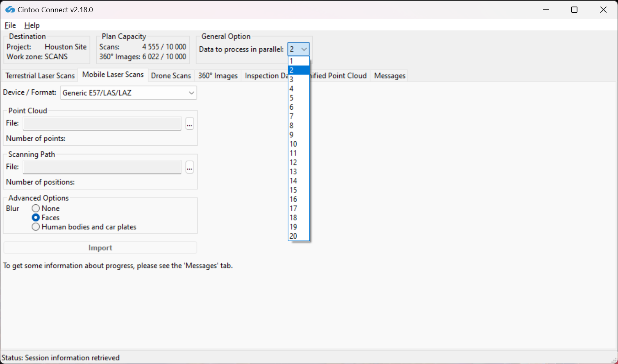Choose 1 in the parallel processing list

click(x=299, y=61)
